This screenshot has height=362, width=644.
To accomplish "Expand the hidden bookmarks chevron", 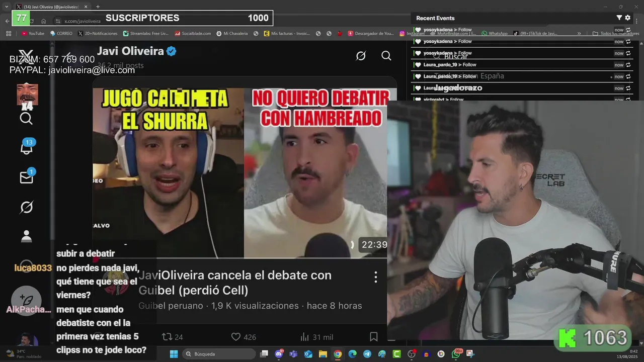I will [579, 34].
